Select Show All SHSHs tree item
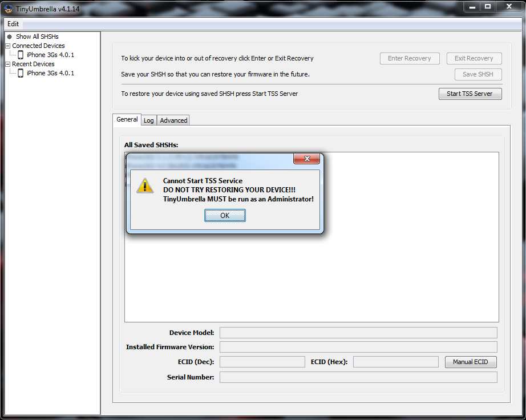526x420 pixels. tap(37, 37)
